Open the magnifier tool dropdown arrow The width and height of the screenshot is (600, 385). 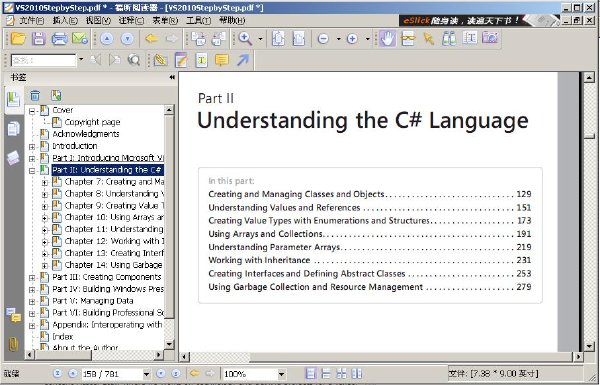point(261,39)
